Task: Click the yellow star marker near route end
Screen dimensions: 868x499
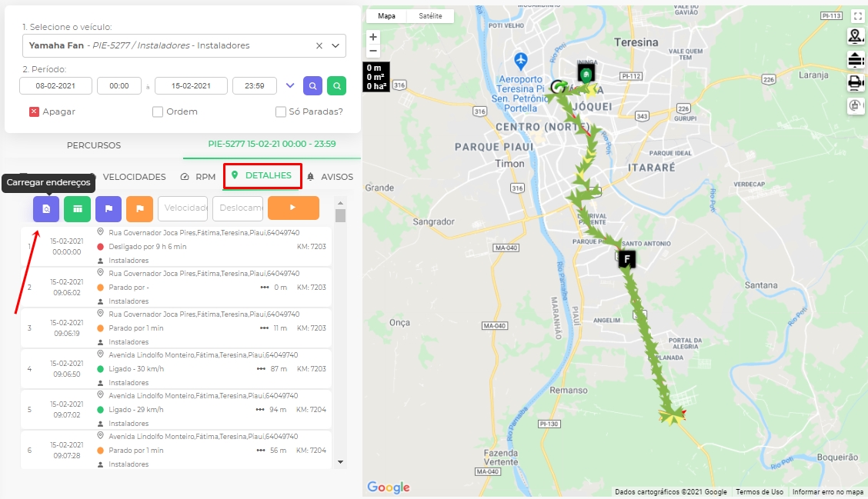Action: [x=672, y=415]
